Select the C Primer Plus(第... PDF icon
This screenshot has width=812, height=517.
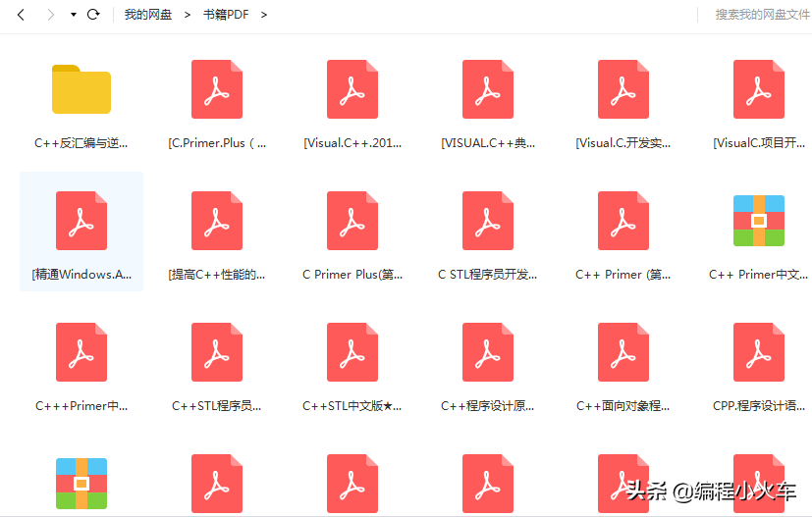[352, 221]
